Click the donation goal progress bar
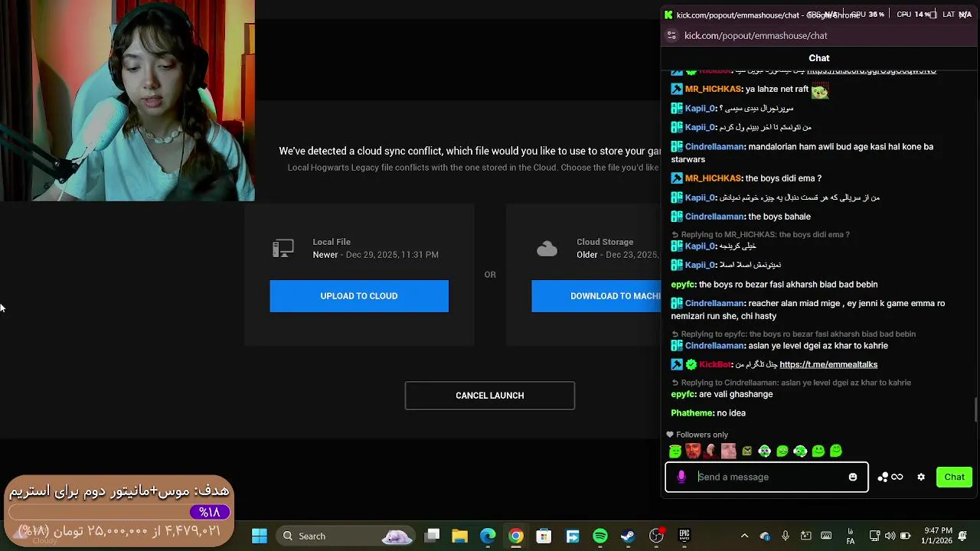Viewport: 980px width, 551px height. 120,512
